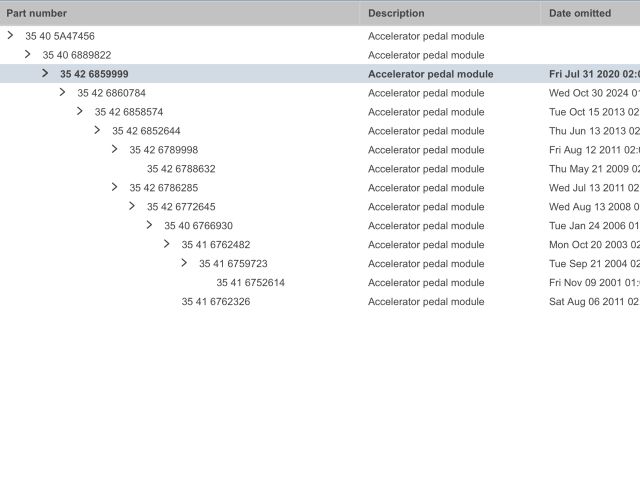Click expander arrow for 35 42 6786285
The height and width of the screenshot is (480, 640).
[x=114, y=187]
